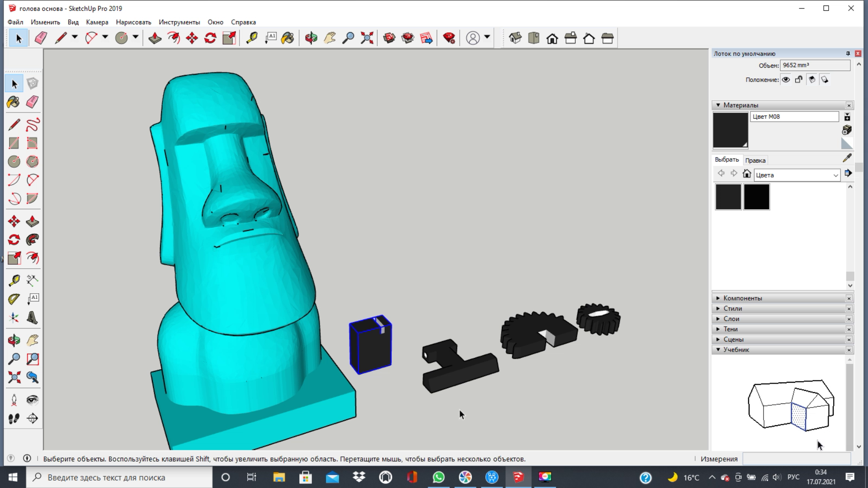This screenshot has width=868, height=488.
Task: Select the Look Around eye tool
Action: point(32,400)
